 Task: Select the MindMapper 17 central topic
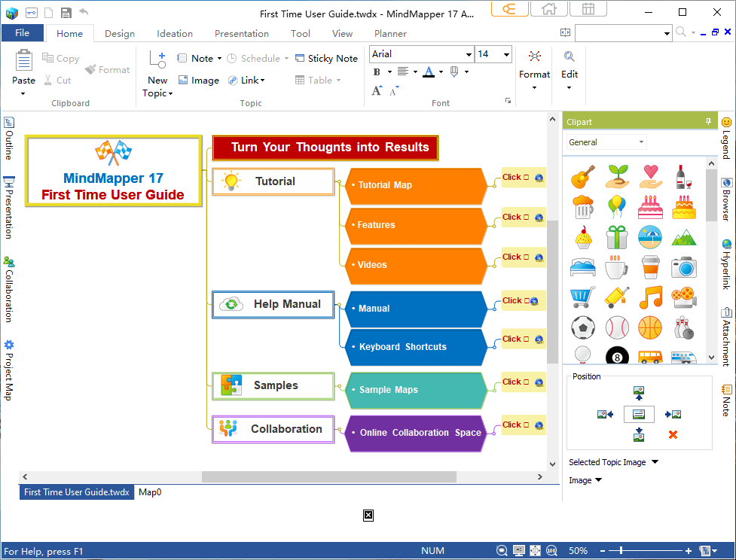pos(114,171)
